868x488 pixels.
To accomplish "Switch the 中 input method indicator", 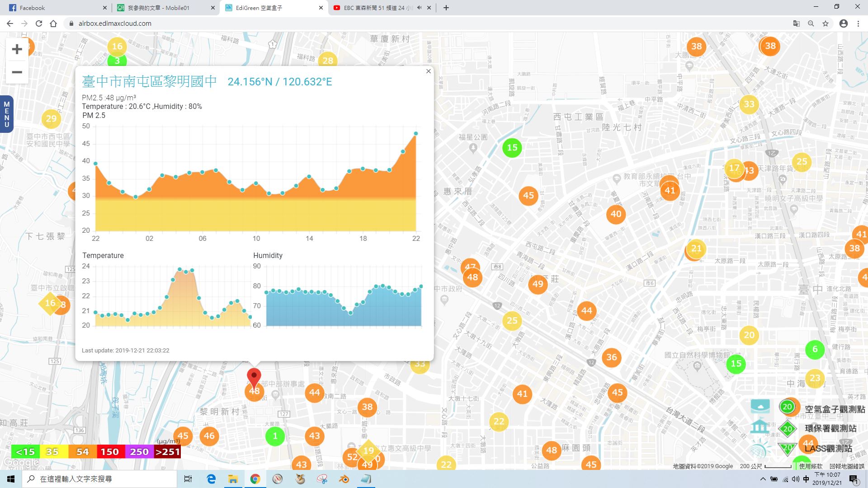I will 806,479.
